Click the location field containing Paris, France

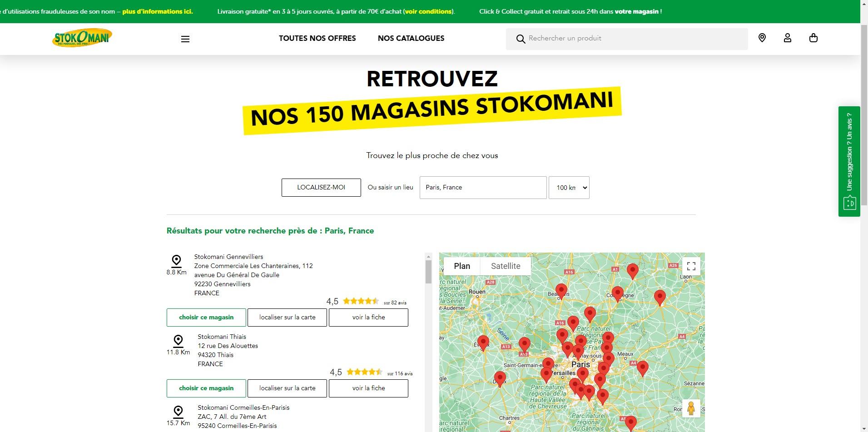point(483,188)
